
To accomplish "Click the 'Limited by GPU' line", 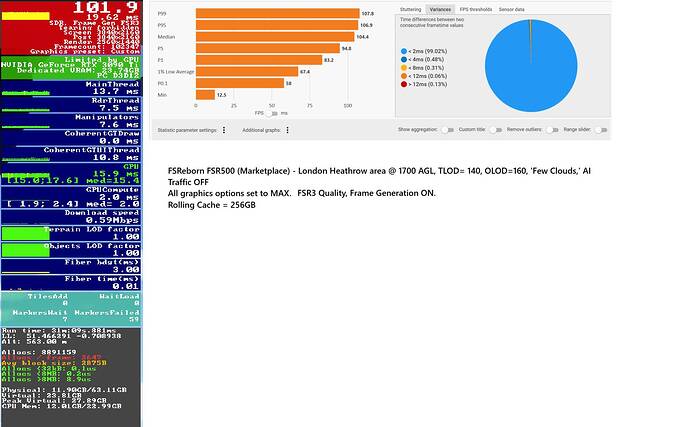I will pyautogui.click(x=102, y=59).
